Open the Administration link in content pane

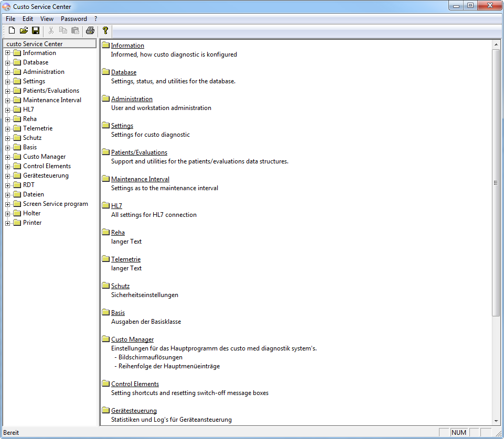[132, 99]
